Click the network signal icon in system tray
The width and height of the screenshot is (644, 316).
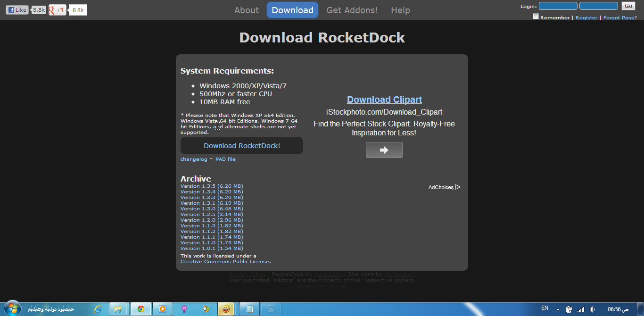[x=581, y=309]
